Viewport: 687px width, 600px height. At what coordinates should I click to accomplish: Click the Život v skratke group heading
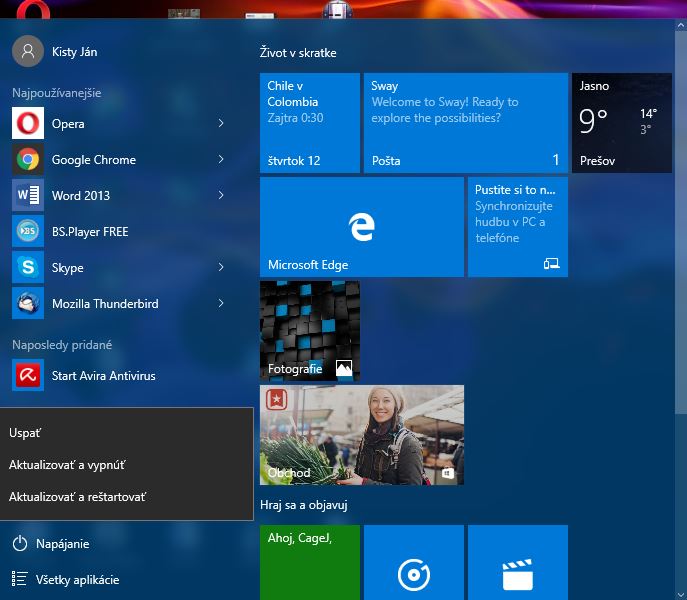(x=298, y=53)
